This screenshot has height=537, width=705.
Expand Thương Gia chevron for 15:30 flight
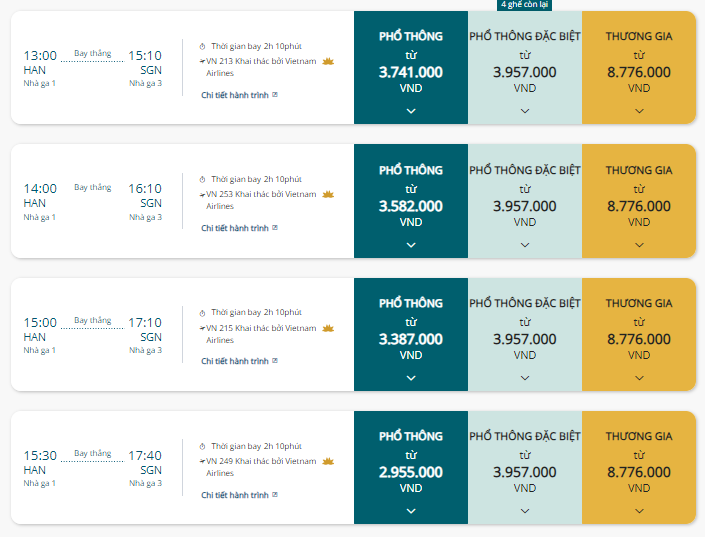pyautogui.click(x=639, y=511)
